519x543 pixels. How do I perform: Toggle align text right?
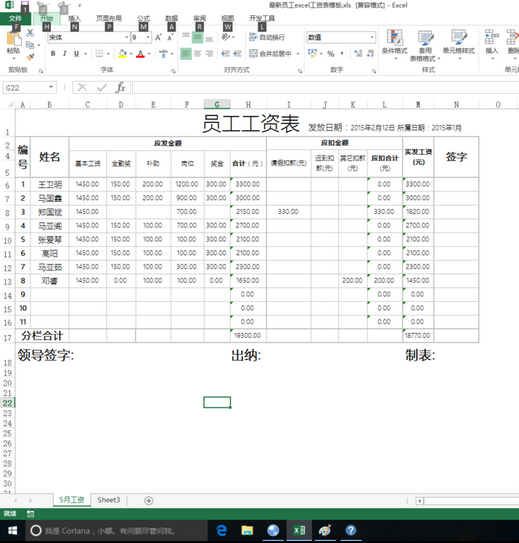pyautogui.click(x=209, y=53)
